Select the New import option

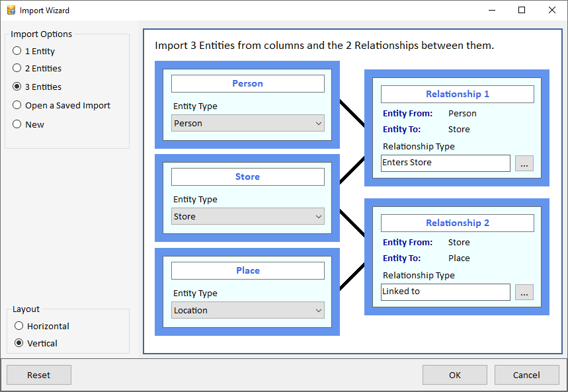click(16, 124)
